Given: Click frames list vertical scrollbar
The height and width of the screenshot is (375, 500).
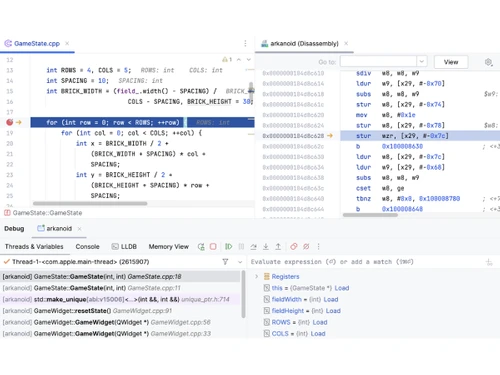Looking at the screenshot, I should point(243,294).
